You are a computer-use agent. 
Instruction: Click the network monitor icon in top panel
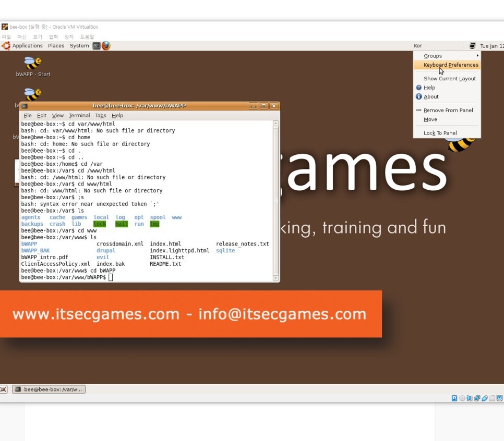point(472,46)
